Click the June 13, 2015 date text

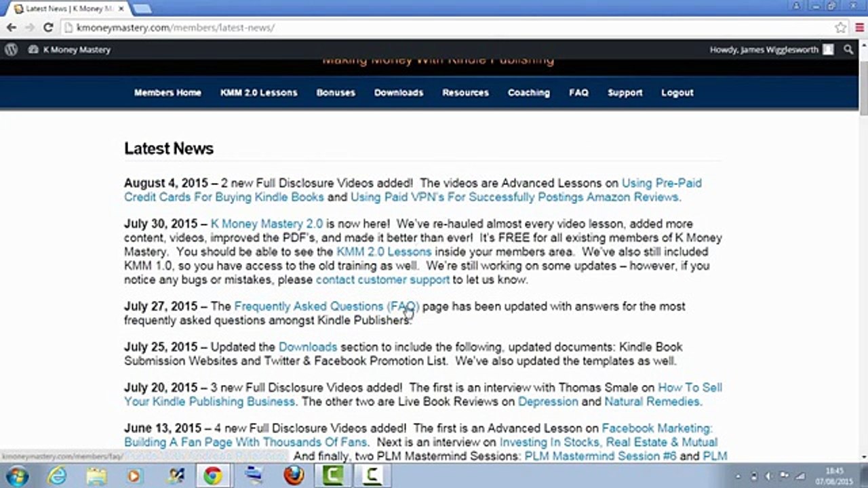pos(163,428)
